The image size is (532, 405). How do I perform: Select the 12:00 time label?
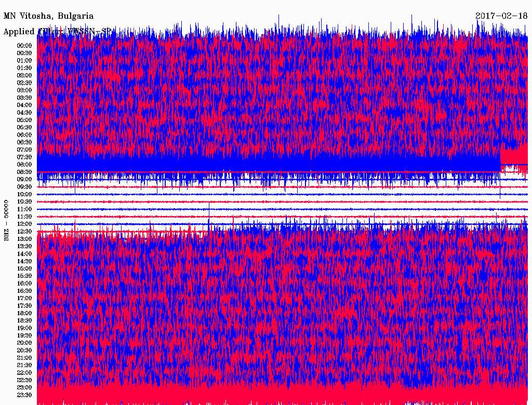(24, 224)
